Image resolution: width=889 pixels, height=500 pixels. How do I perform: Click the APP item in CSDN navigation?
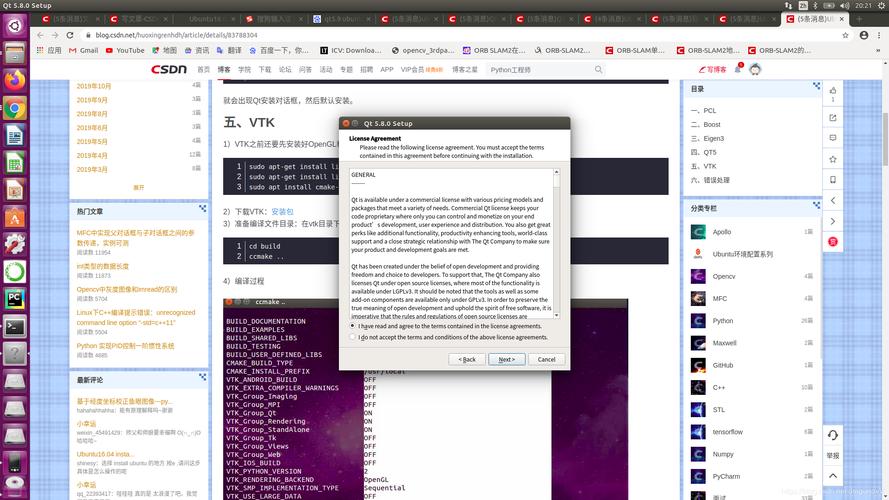click(387, 70)
